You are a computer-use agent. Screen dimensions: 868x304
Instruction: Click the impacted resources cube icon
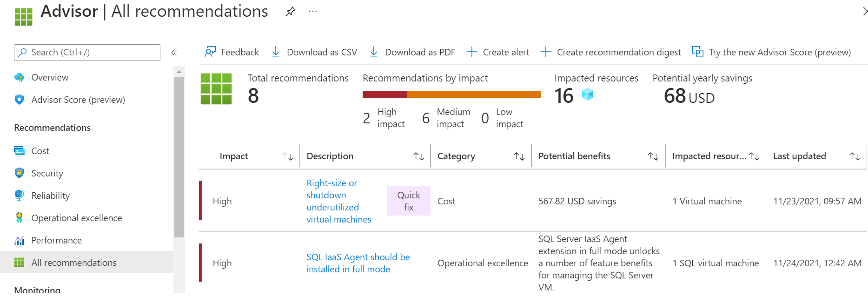coord(588,95)
